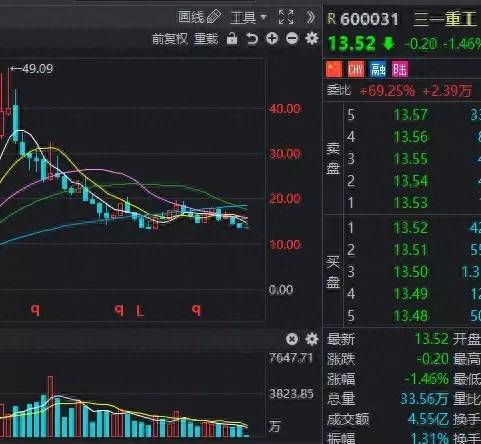Click the 陆 stock connect badge
The width and height of the screenshot is (481, 444).
pos(400,70)
